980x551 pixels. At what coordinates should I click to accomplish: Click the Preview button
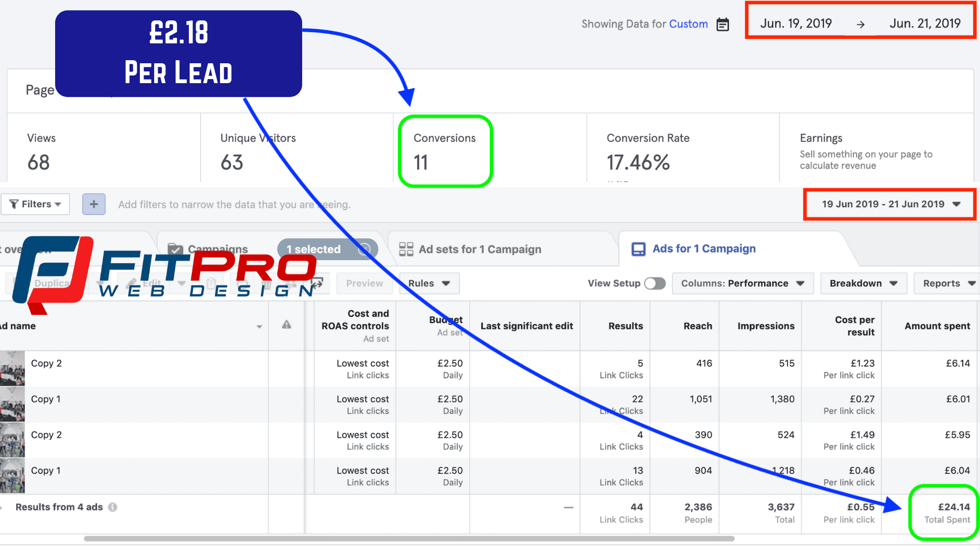(364, 283)
